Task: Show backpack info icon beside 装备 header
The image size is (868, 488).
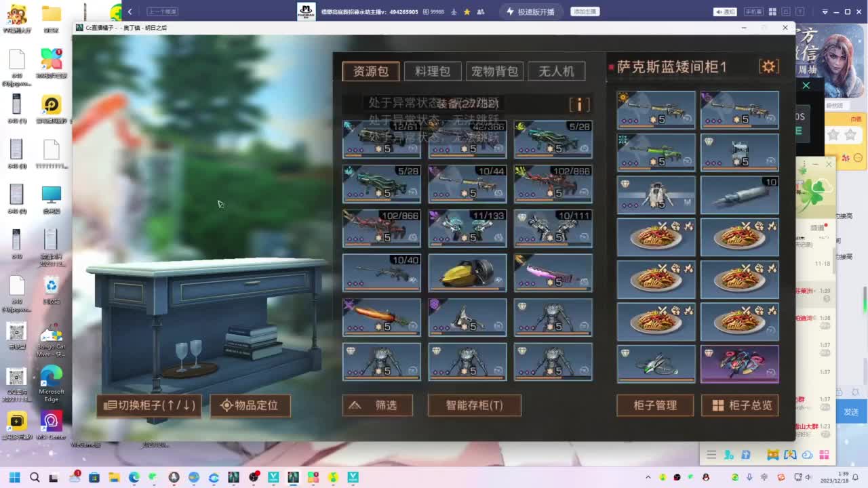Action: (x=579, y=104)
